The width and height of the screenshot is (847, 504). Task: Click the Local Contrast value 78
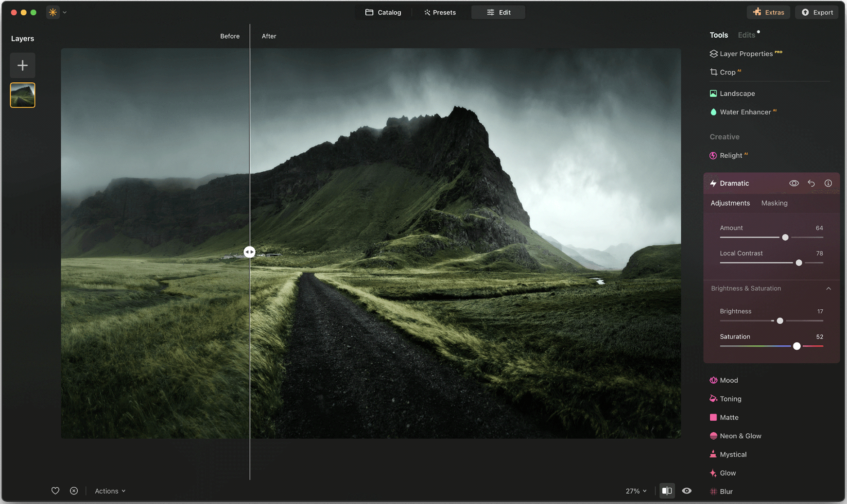pos(819,254)
